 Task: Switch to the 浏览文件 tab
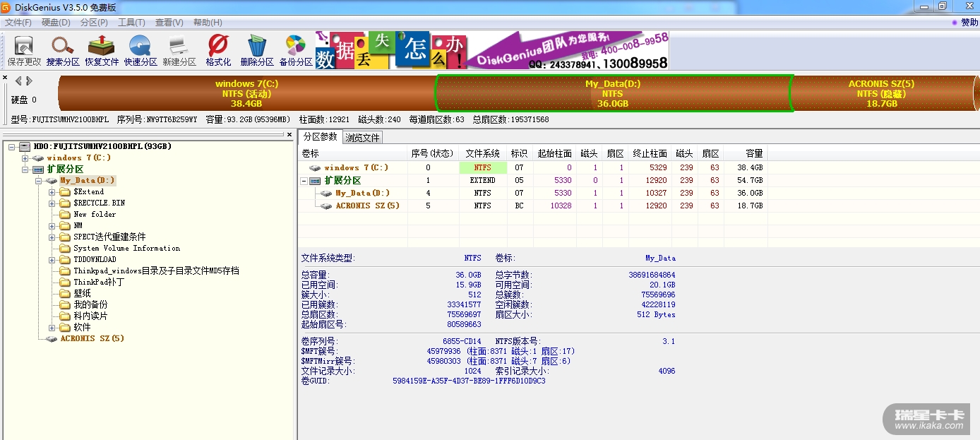click(x=363, y=138)
